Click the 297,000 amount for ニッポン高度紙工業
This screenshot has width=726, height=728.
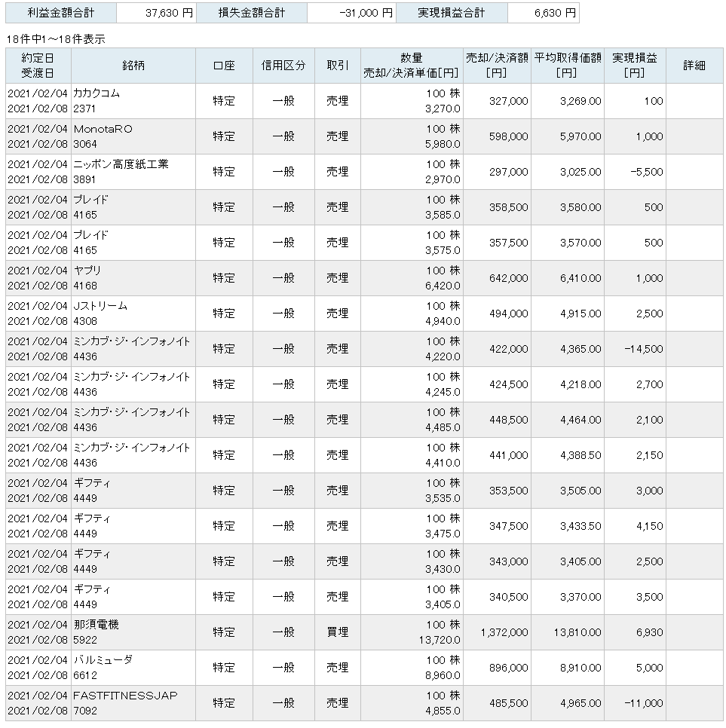509,172
